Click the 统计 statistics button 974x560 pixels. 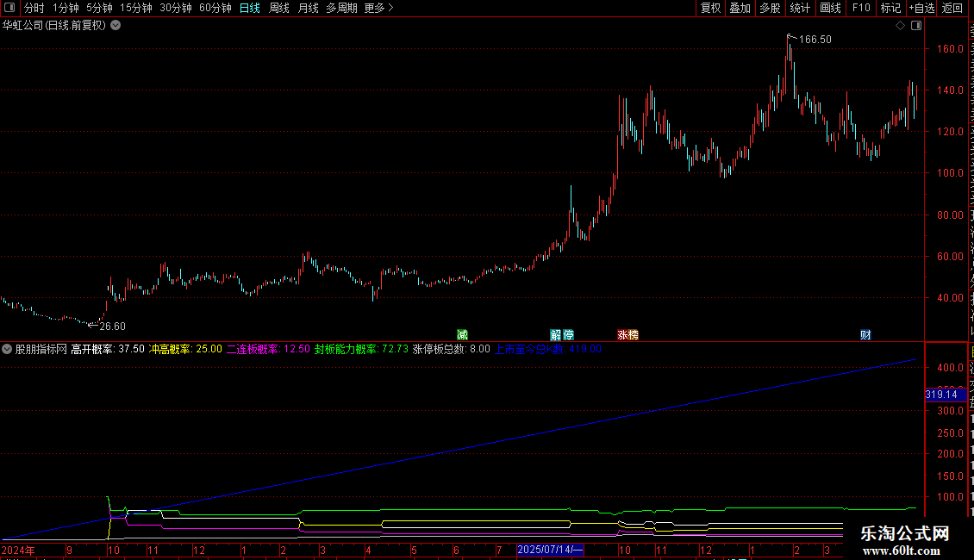[800, 8]
